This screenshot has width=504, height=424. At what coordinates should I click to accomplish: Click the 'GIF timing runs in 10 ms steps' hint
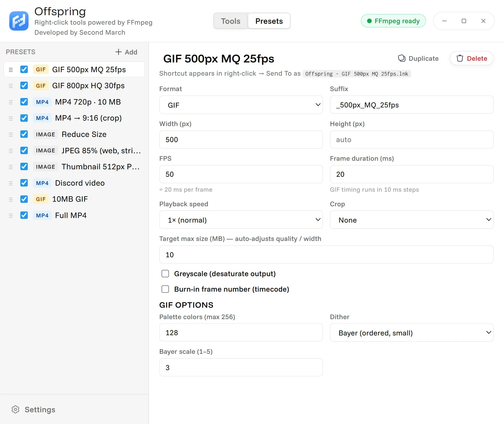tap(374, 190)
